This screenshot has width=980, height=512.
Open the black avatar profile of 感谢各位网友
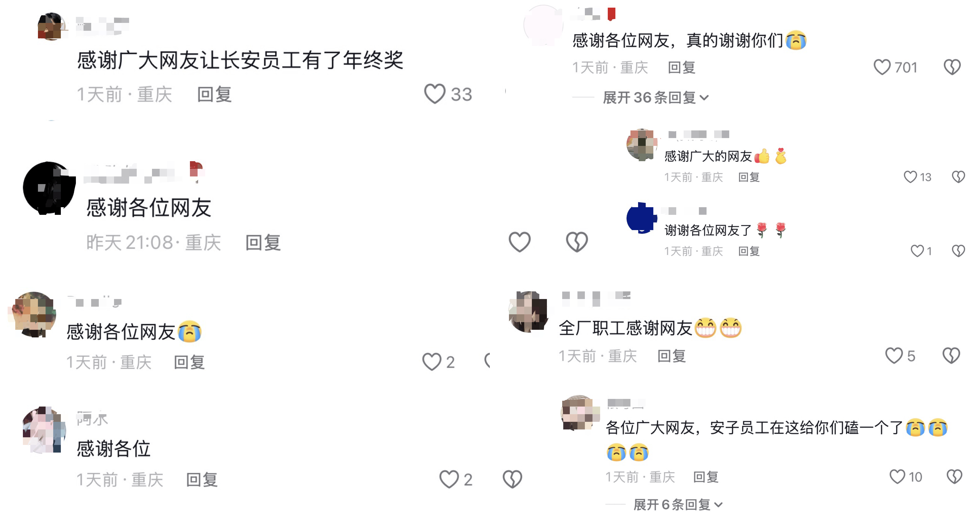click(49, 188)
